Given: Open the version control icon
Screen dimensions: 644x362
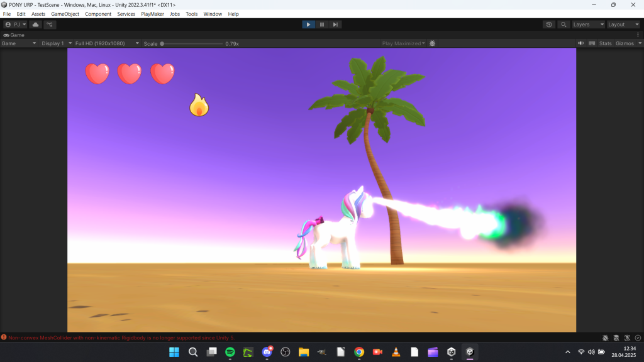Looking at the screenshot, I should pos(50,25).
